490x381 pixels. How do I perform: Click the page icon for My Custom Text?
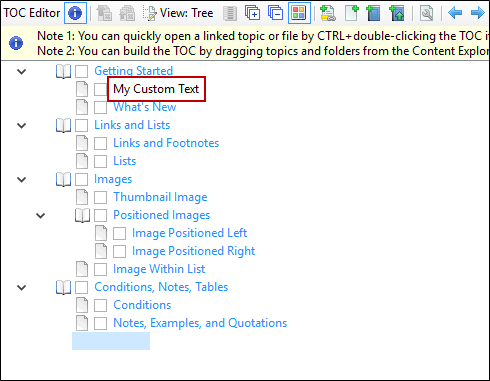click(82, 89)
